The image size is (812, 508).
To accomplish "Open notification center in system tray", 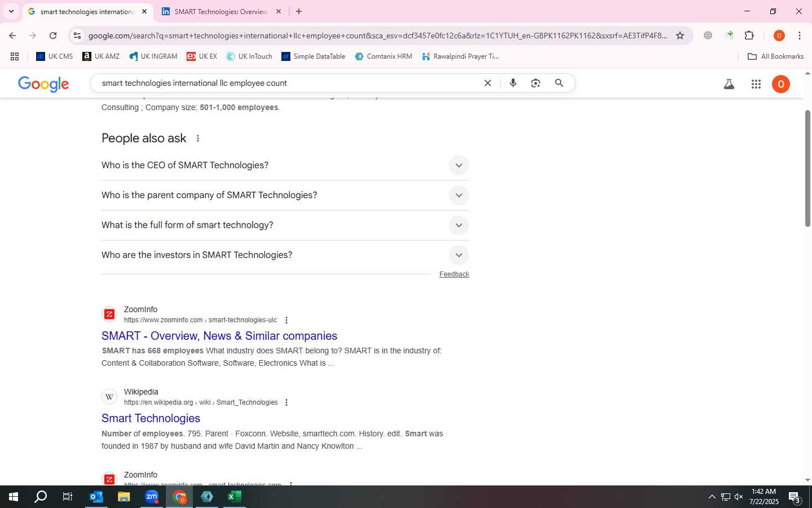I will [x=795, y=497].
